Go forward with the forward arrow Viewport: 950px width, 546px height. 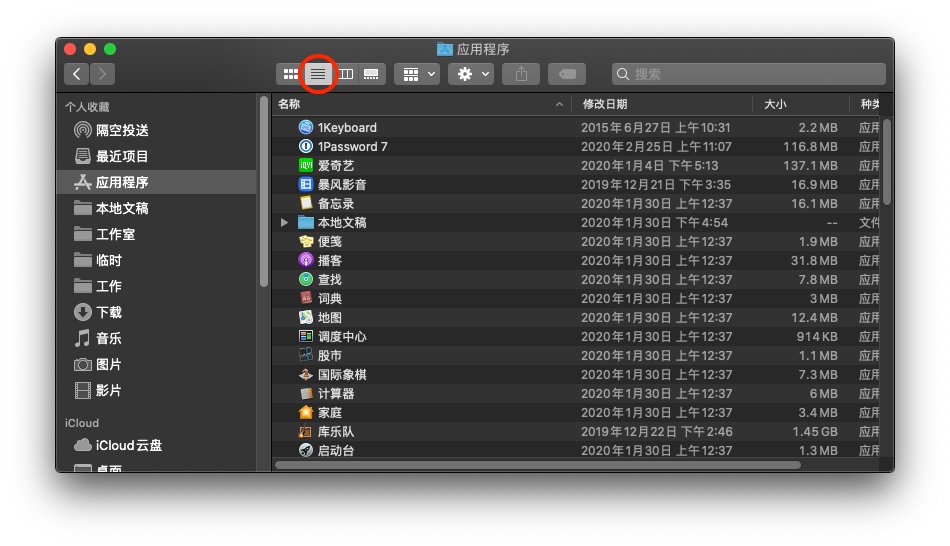pos(102,74)
